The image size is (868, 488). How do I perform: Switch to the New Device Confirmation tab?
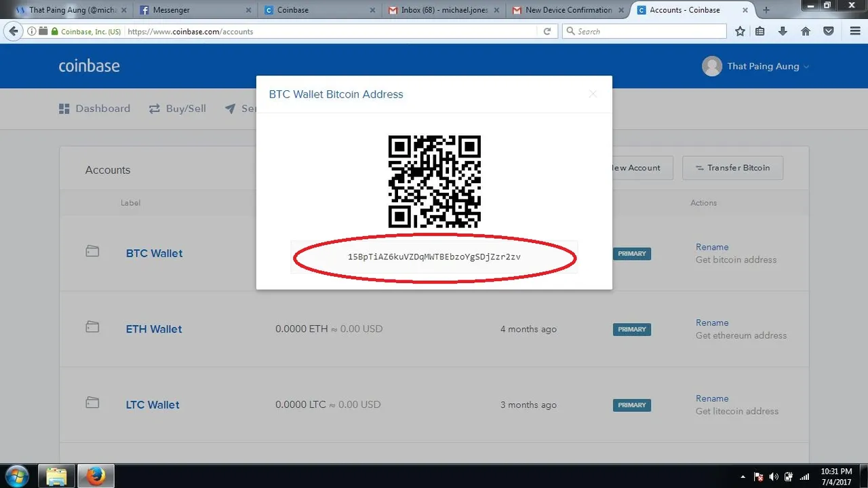click(x=570, y=10)
